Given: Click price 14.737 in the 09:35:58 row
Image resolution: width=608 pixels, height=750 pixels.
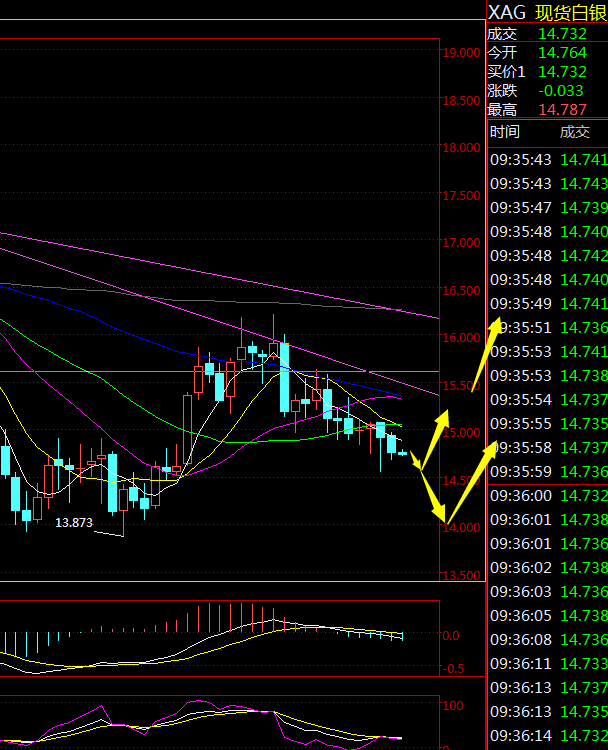Looking at the screenshot, I should (584, 448).
